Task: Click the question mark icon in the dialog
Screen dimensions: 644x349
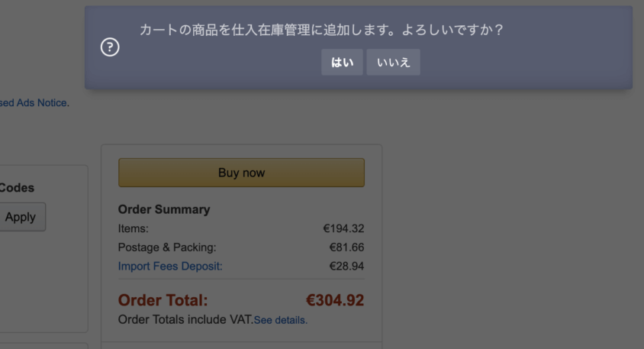Action: [110, 47]
